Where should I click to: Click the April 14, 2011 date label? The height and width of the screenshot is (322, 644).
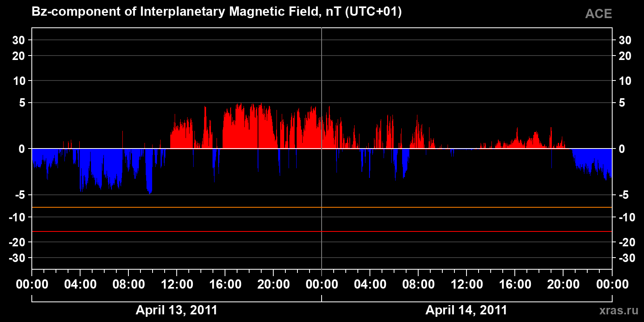466,310
